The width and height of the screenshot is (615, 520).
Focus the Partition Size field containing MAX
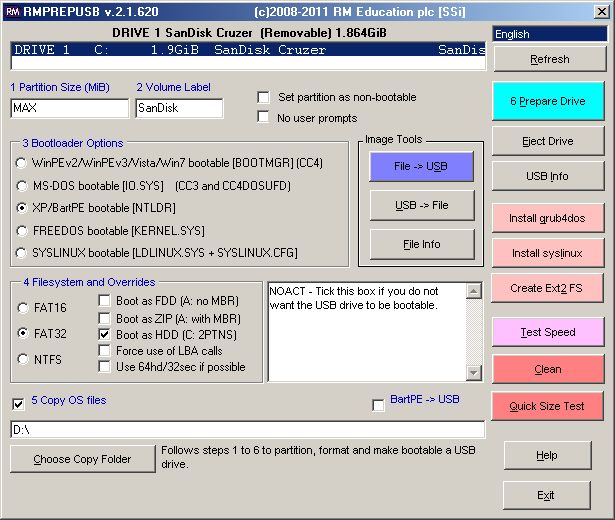(x=70, y=108)
